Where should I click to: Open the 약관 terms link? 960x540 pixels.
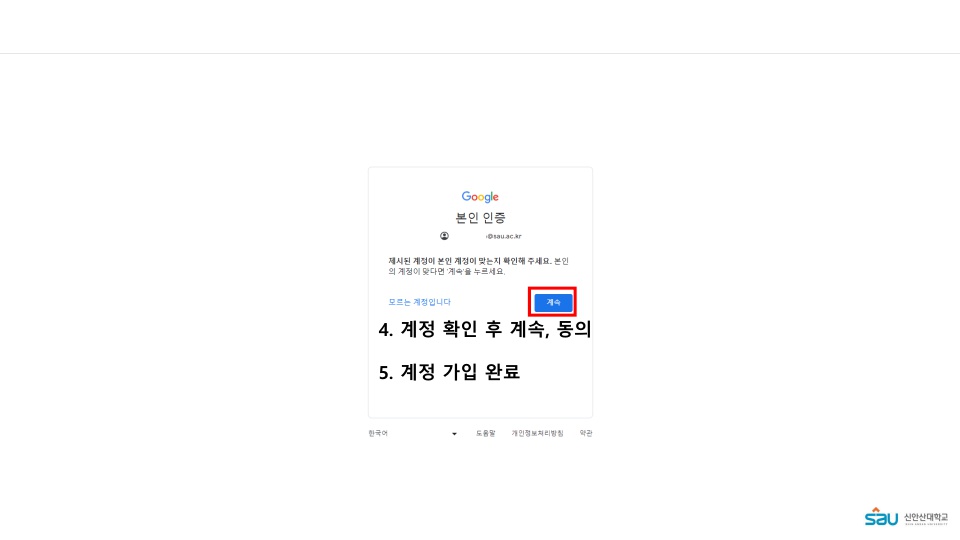[x=586, y=433]
